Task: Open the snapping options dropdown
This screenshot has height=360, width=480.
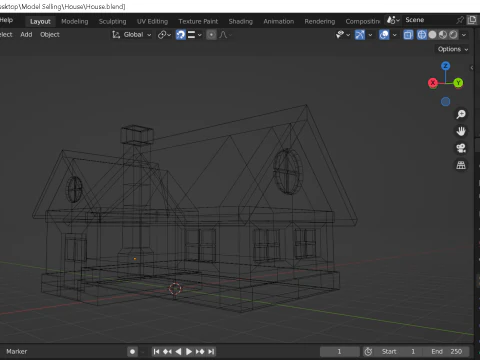Action: tap(194, 35)
